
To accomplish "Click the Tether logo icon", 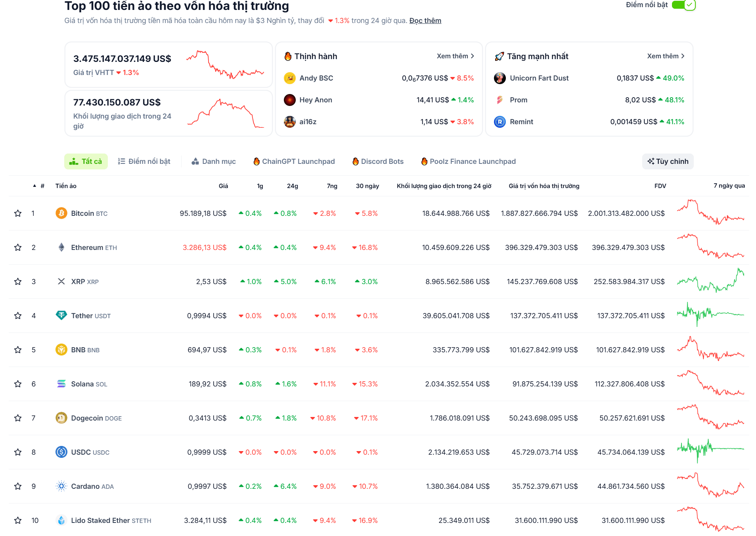I will (x=61, y=315).
